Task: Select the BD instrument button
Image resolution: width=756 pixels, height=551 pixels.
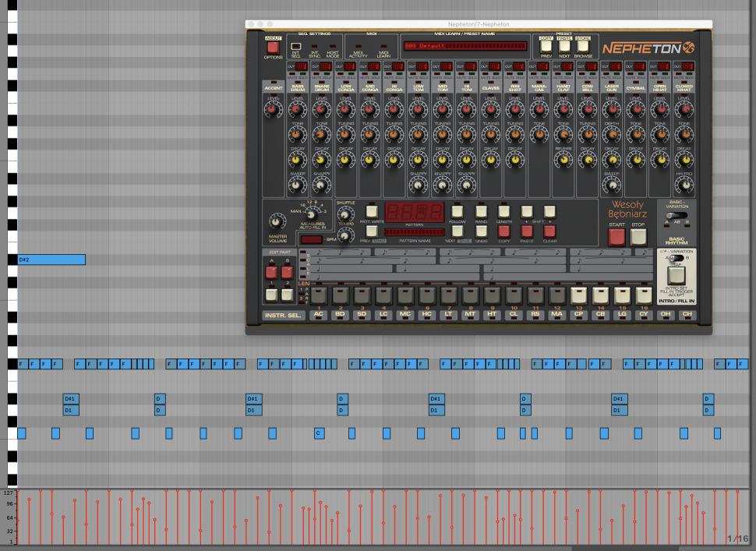Action: point(340,316)
